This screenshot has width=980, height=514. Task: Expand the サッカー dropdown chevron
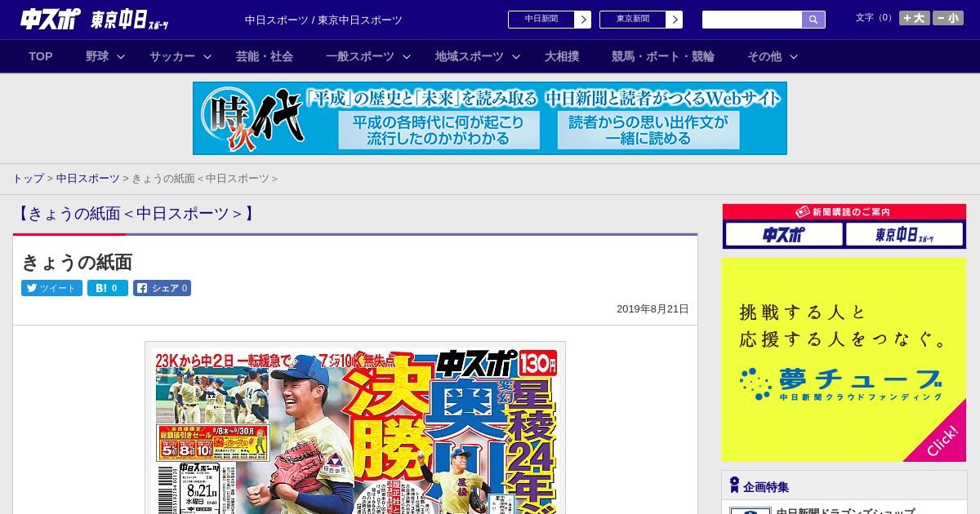tap(207, 57)
